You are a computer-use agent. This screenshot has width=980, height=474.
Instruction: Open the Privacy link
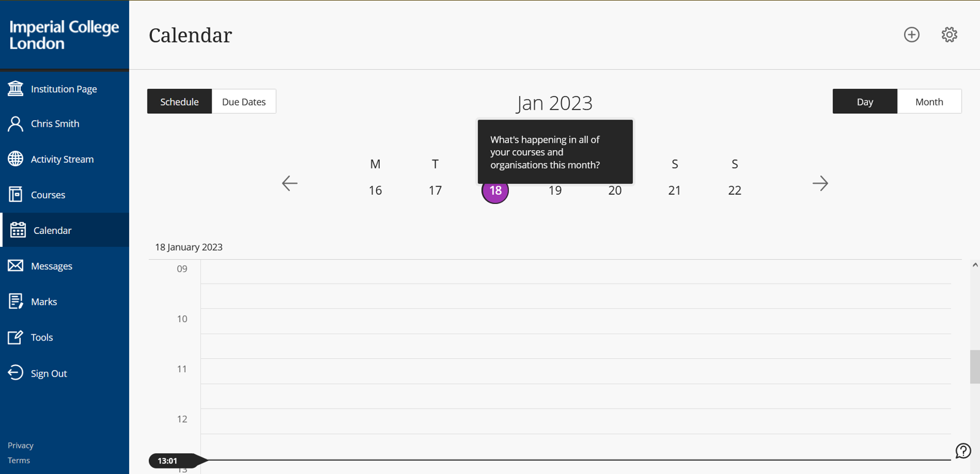21,445
